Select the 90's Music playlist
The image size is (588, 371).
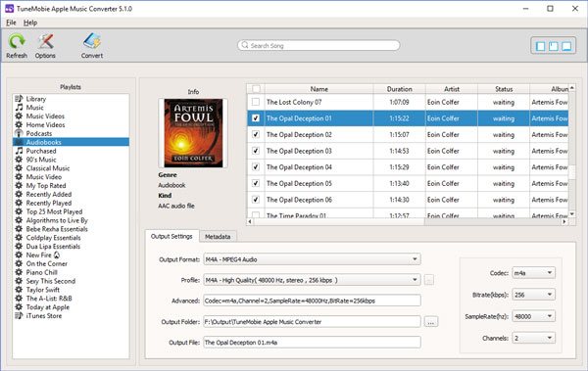pos(41,160)
